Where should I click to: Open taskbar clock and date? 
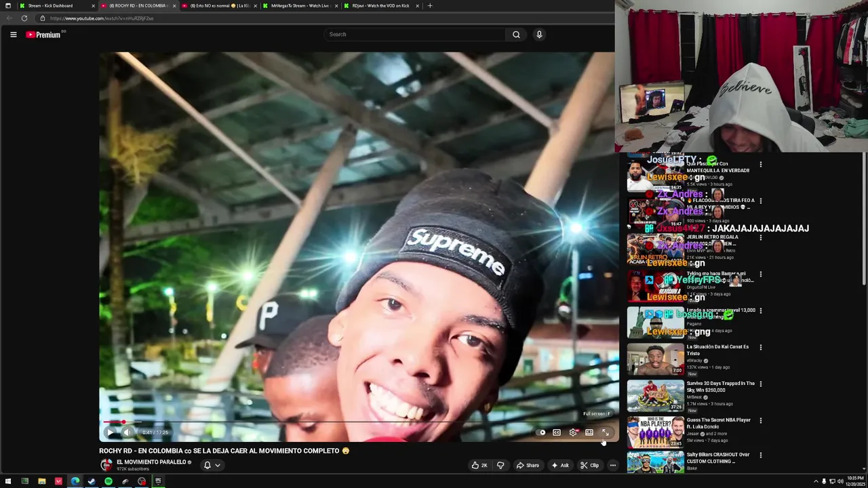coord(855,481)
